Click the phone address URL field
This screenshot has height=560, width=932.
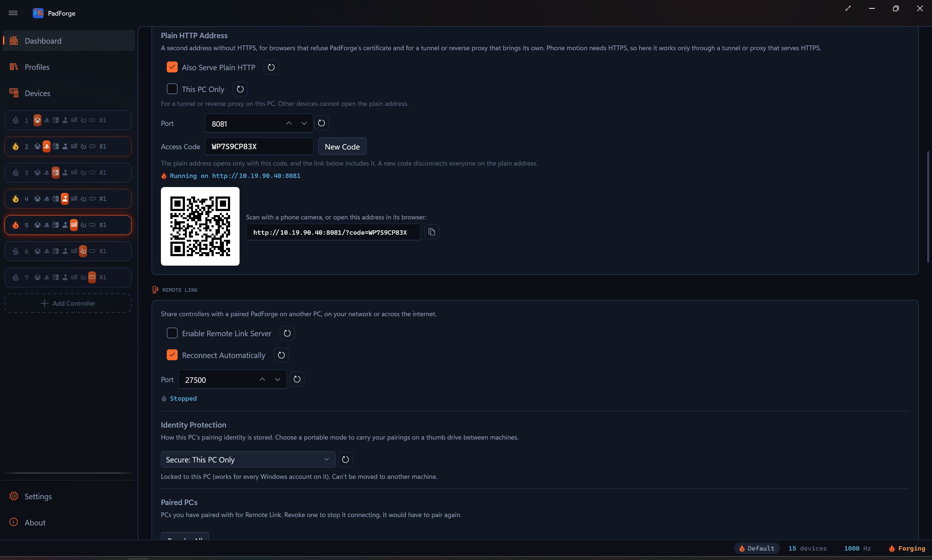pyautogui.click(x=333, y=232)
